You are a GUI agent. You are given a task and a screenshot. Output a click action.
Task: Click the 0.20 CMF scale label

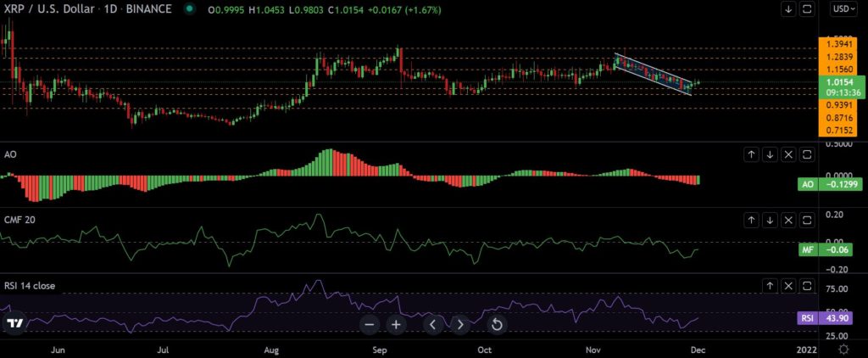coord(835,215)
